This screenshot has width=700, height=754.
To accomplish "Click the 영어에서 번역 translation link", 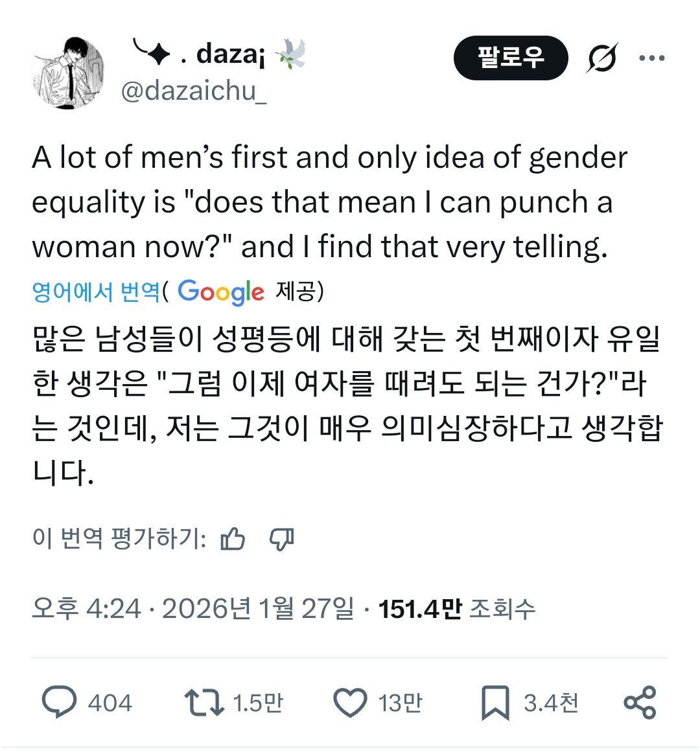I will (95, 292).
